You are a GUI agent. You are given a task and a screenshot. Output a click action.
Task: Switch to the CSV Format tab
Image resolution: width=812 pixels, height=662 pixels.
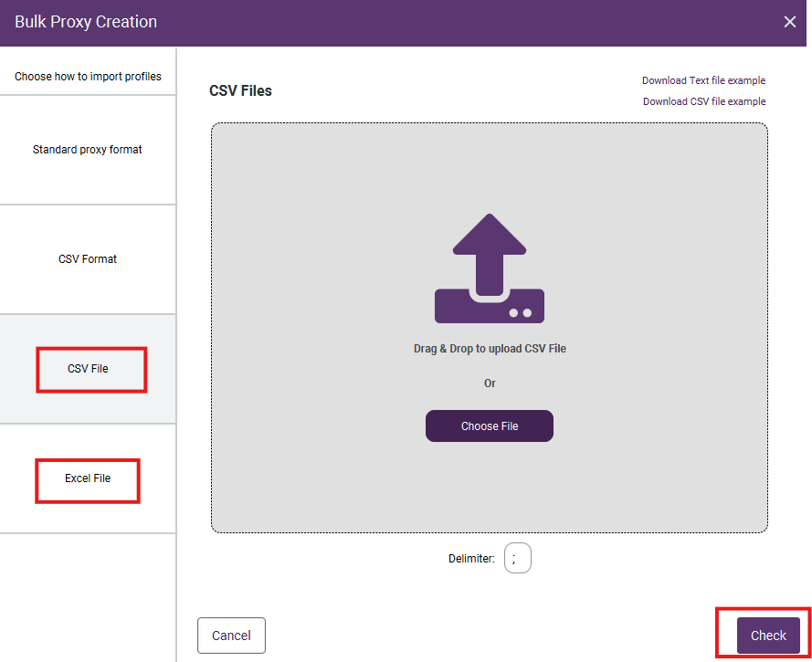[88, 259]
